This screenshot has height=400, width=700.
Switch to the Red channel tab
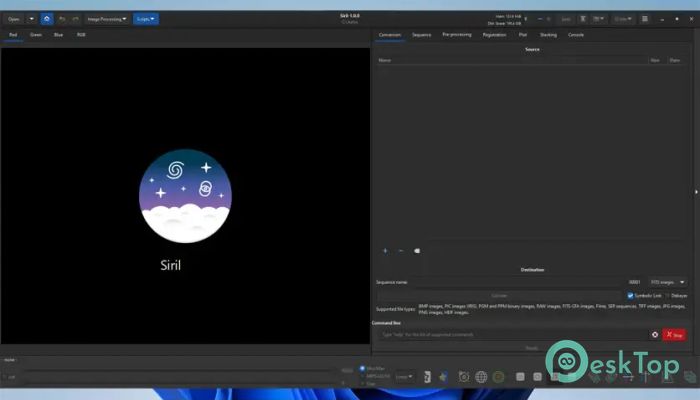13,35
